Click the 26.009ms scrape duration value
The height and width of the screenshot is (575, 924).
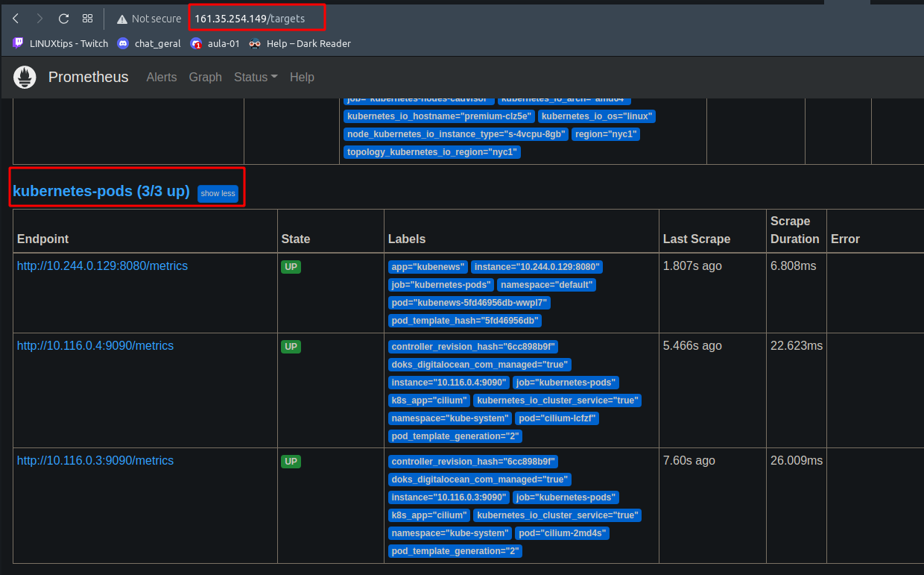797,461
